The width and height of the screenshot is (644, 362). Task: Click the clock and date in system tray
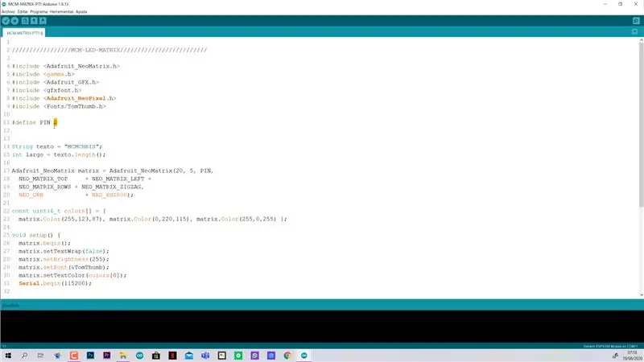point(633,356)
